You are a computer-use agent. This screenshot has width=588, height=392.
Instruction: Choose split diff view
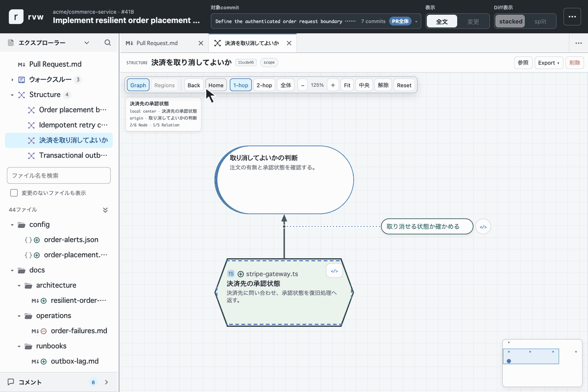(x=540, y=22)
